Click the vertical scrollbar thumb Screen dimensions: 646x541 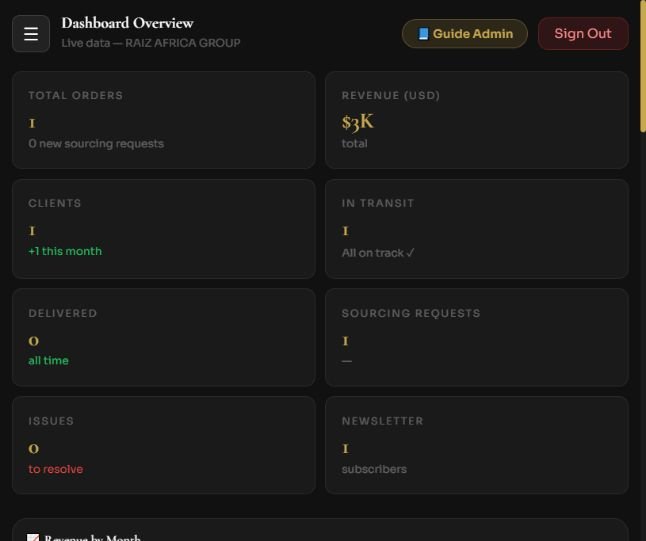pyautogui.click(x=643, y=66)
